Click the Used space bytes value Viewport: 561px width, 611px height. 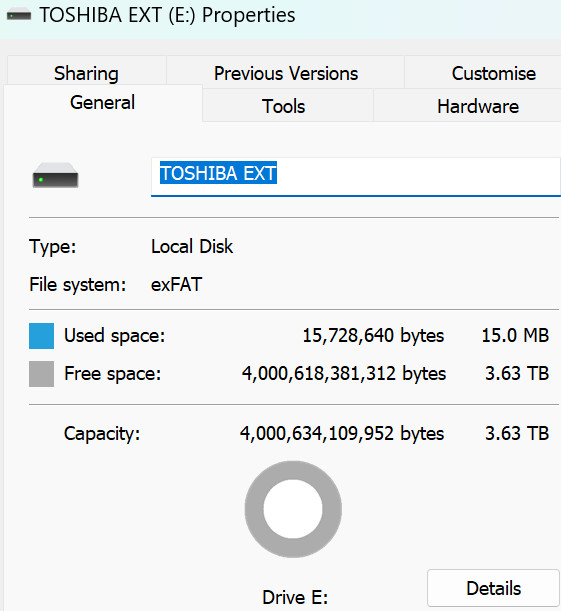373,335
